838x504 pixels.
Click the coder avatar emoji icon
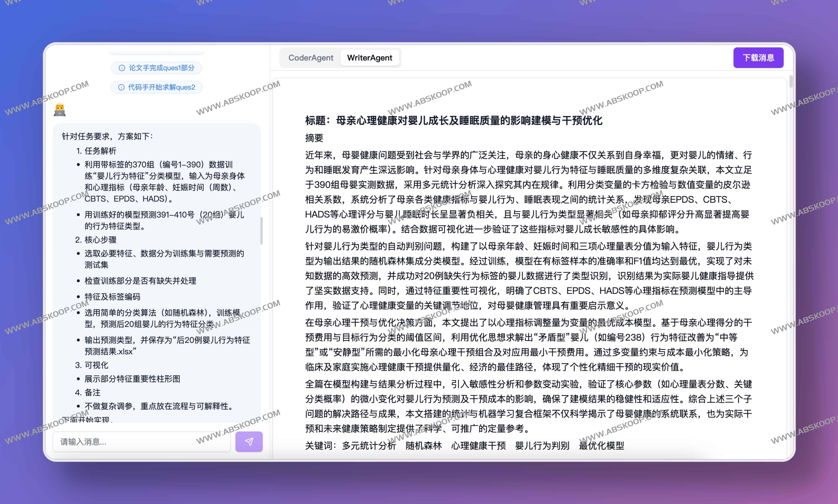[x=60, y=110]
